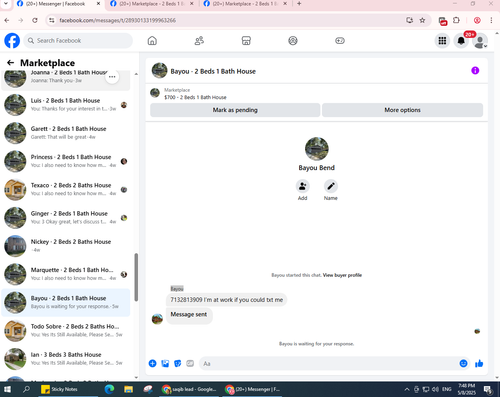The image size is (500, 397).
Task: Open conversation information purple icon
Action: tap(475, 71)
